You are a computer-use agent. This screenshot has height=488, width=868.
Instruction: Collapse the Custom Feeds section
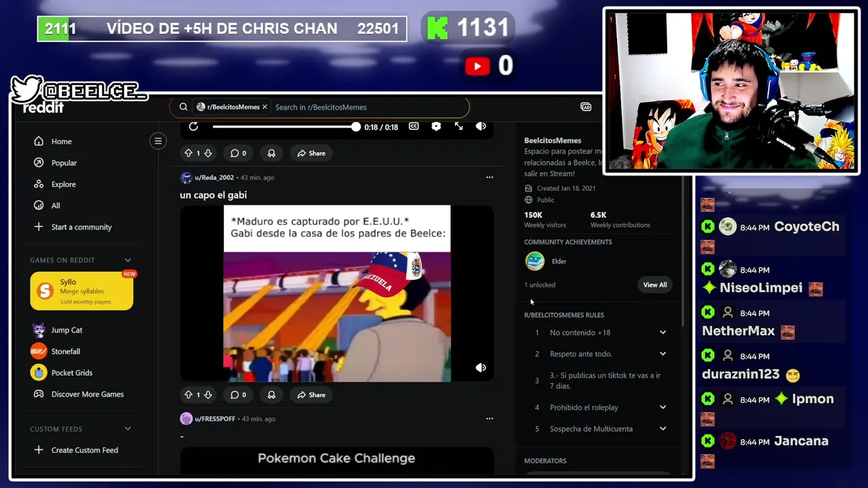127,429
